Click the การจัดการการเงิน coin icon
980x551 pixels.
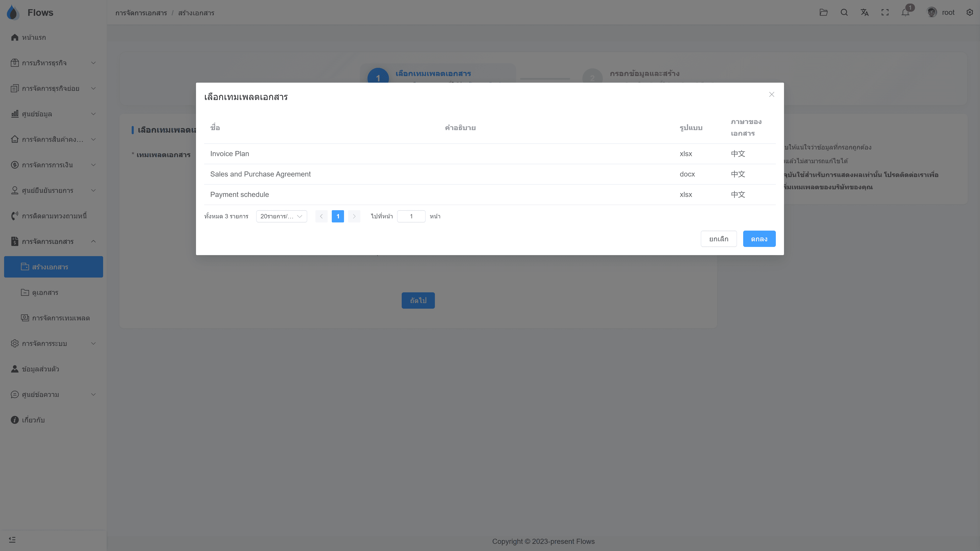[x=15, y=165]
